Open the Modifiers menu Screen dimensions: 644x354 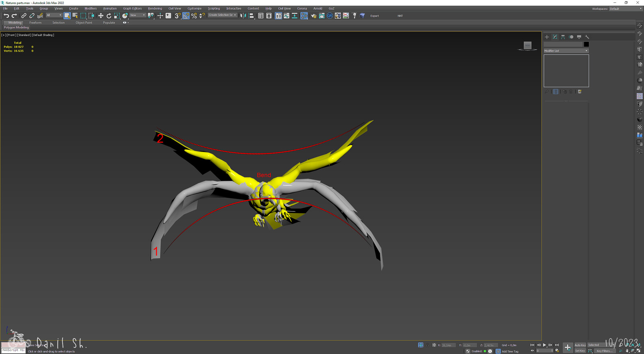click(91, 8)
